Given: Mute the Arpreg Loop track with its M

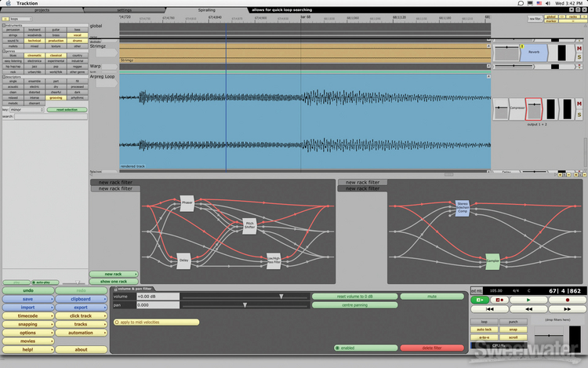Looking at the screenshot, I should 579,104.
